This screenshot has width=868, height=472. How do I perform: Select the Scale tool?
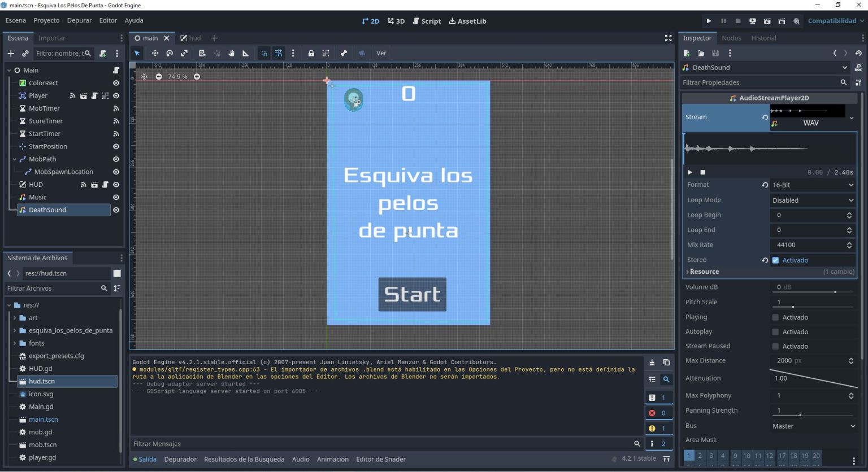point(184,53)
